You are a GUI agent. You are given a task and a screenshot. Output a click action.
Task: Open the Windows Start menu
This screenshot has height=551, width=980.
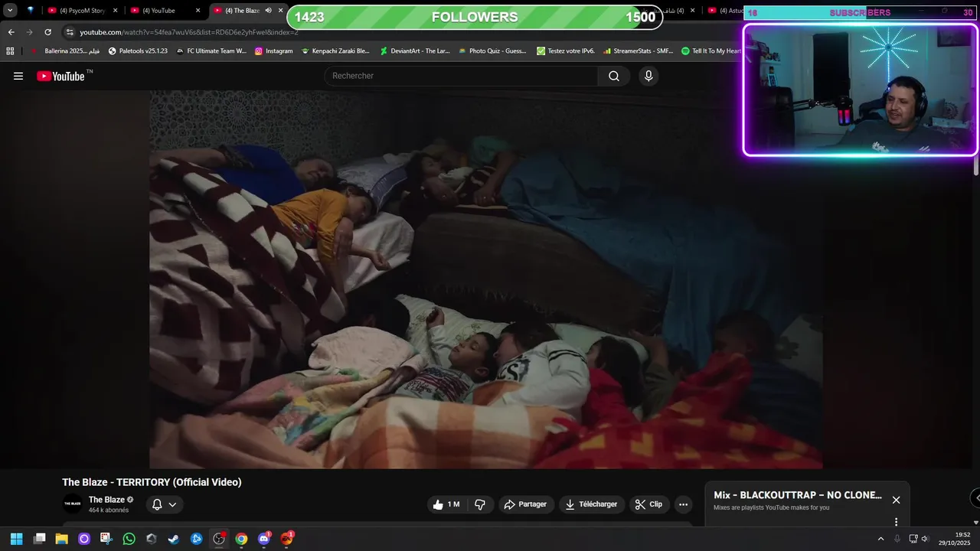pos(16,539)
